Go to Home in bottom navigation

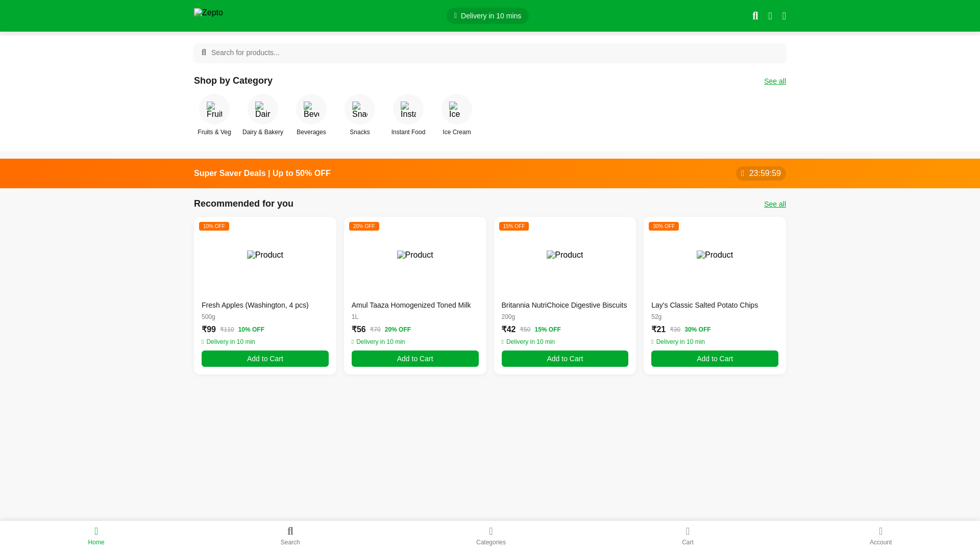pyautogui.click(x=96, y=536)
